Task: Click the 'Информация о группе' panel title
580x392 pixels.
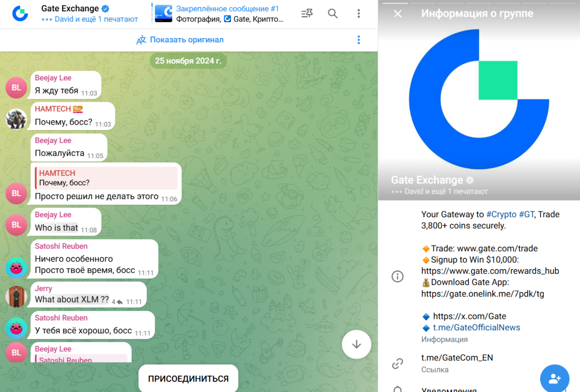Action: 477,13
